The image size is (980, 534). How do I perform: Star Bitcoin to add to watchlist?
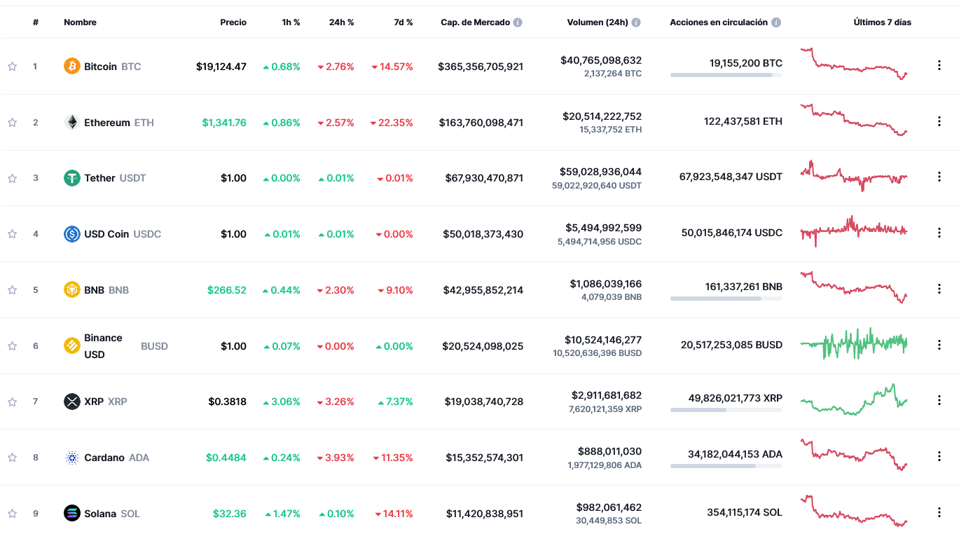[x=13, y=67]
